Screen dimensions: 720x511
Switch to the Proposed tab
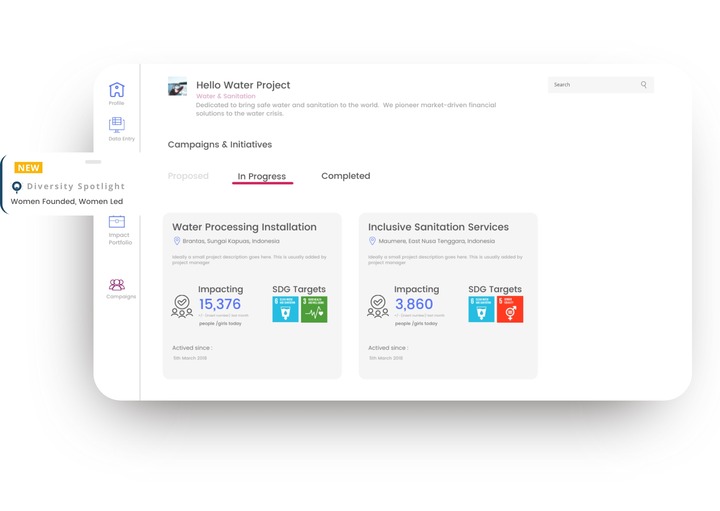pyautogui.click(x=188, y=176)
